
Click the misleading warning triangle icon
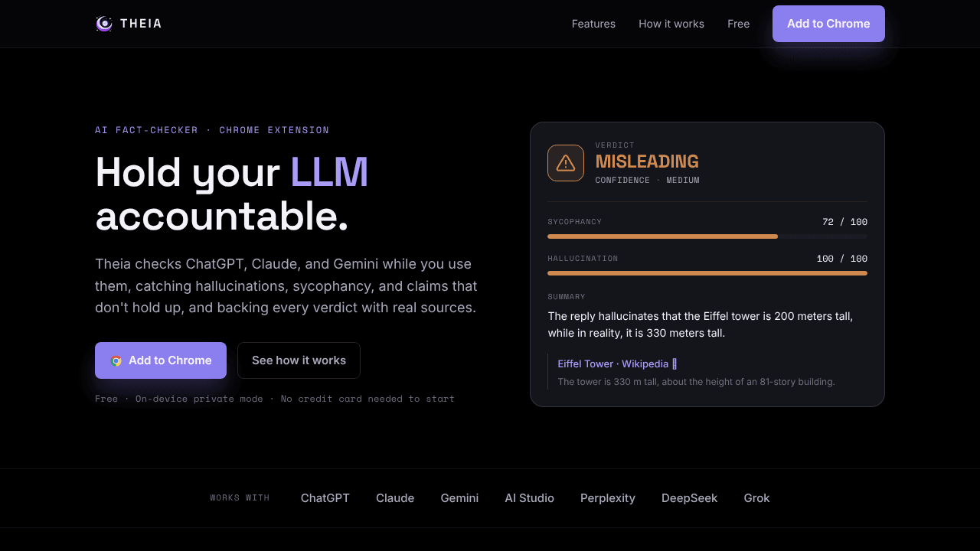pyautogui.click(x=566, y=163)
